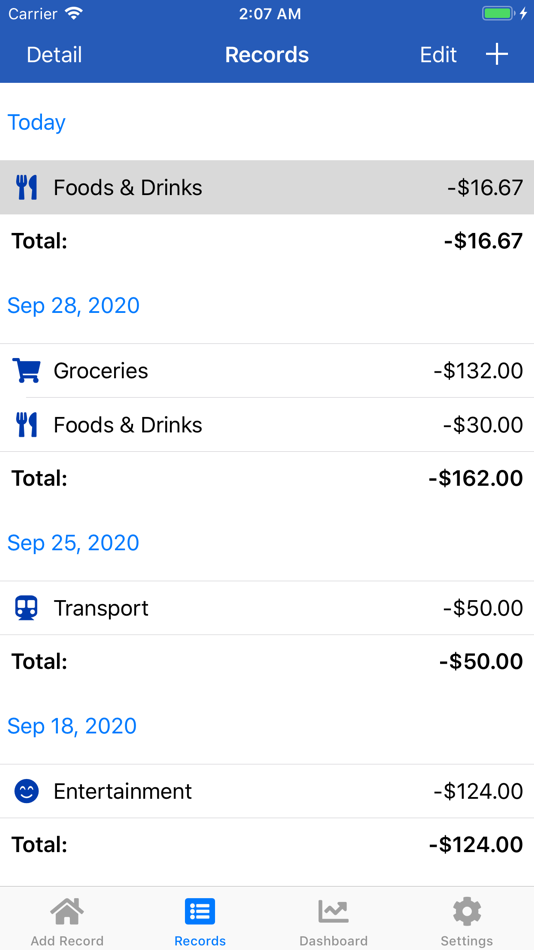Screen dimensions: 534x950
Task: Select the -$16.67 Foods & Drinks record
Action: point(267,187)
